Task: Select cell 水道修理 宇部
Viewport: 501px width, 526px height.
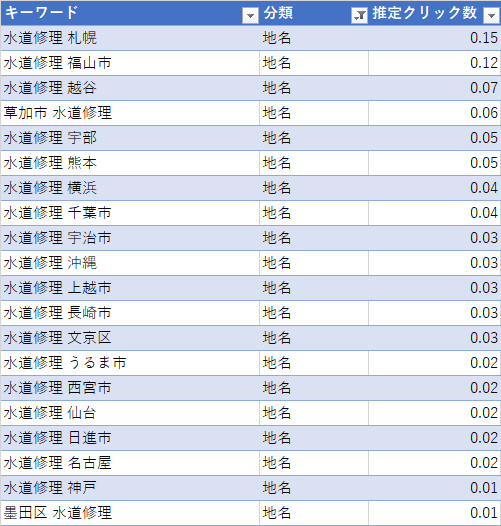Action: 130,138
